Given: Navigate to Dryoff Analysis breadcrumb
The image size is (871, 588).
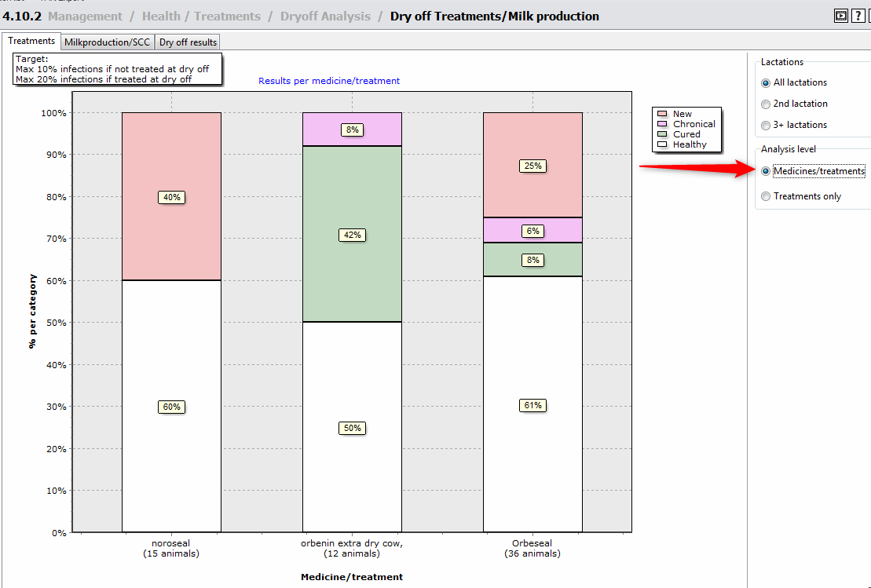Looking at the screenshot, I should point(325,16).
